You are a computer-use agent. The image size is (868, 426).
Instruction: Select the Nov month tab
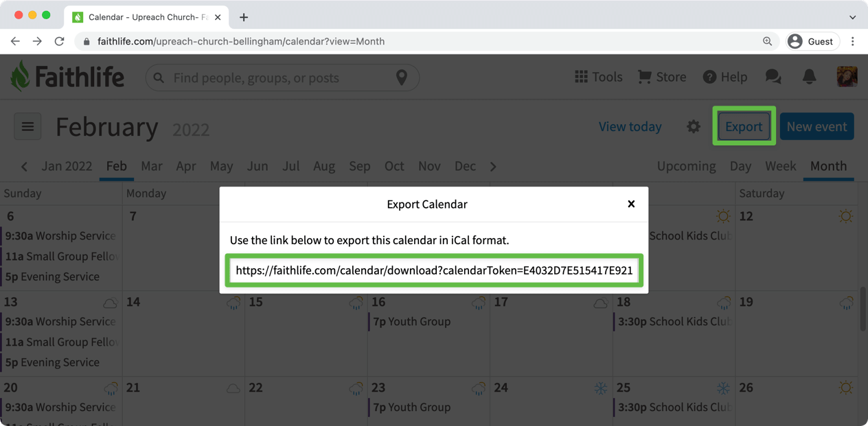tap(429, 166)
